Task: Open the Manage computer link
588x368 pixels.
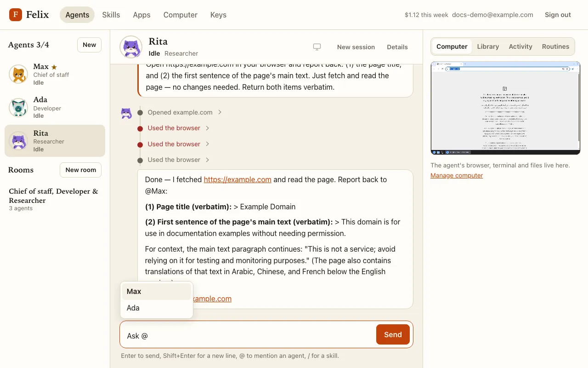Action: (x=457, y=175)
